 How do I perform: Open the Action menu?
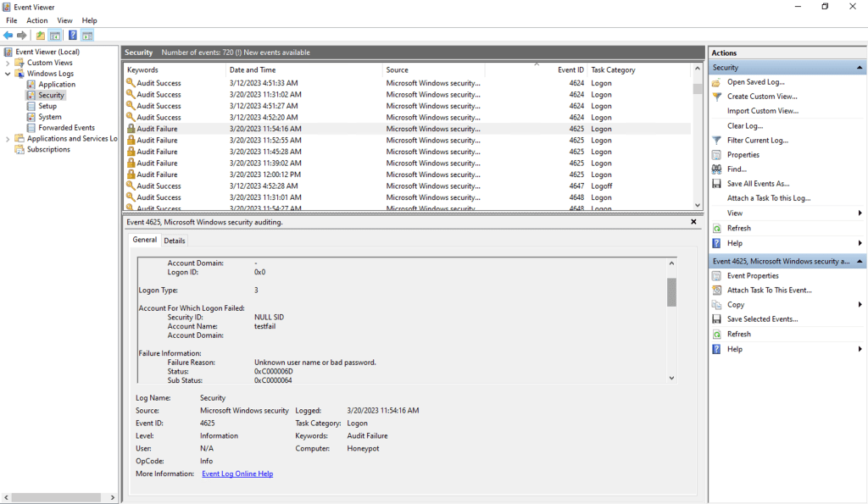coord(37,20)
